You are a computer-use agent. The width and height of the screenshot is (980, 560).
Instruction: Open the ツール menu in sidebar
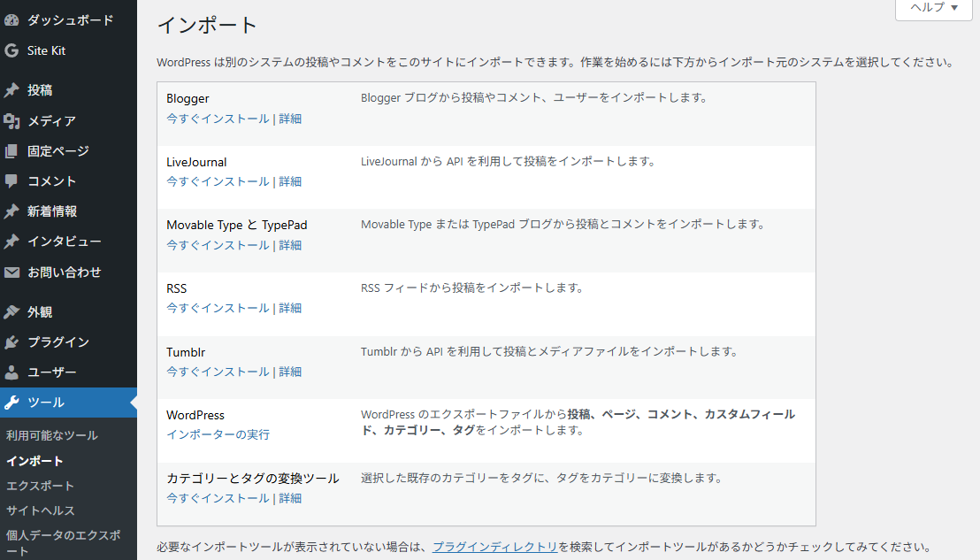(46, 403)
